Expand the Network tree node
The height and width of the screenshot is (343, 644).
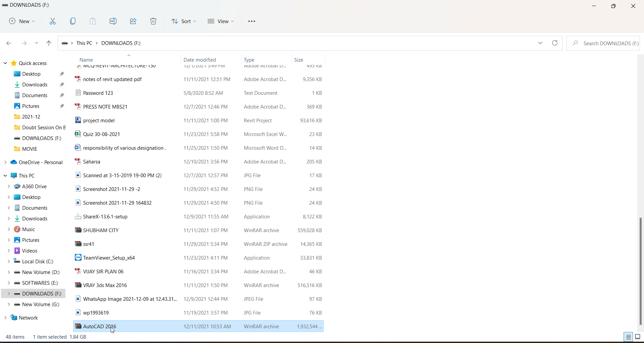(x=5, y=318)
